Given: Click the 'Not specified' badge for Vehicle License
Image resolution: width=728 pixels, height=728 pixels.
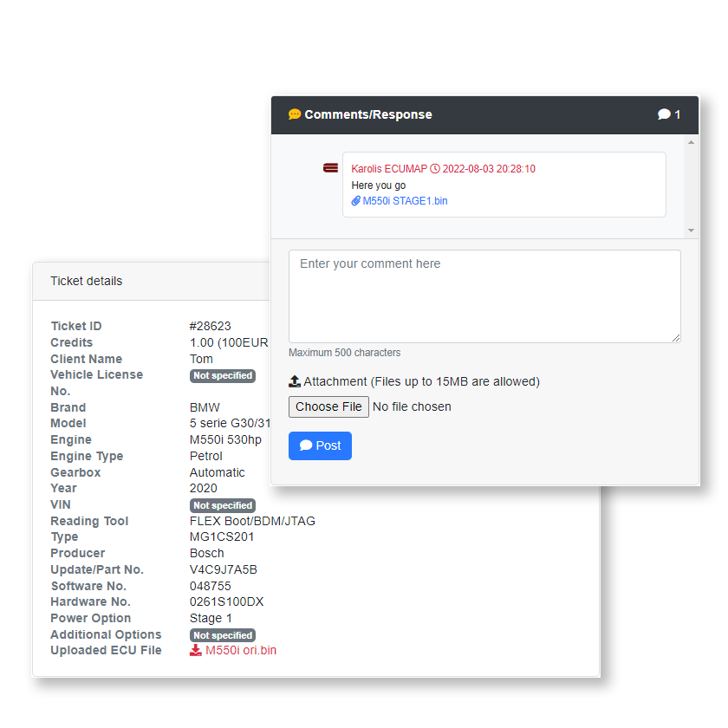Looking at the screenshot, I should (223, 376).
